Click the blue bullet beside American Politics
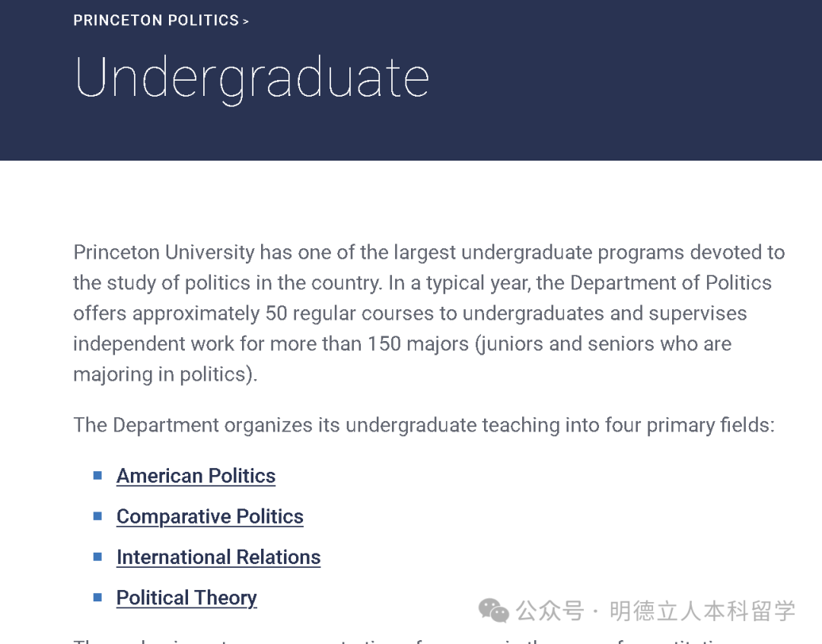 (x=97, y=476)
